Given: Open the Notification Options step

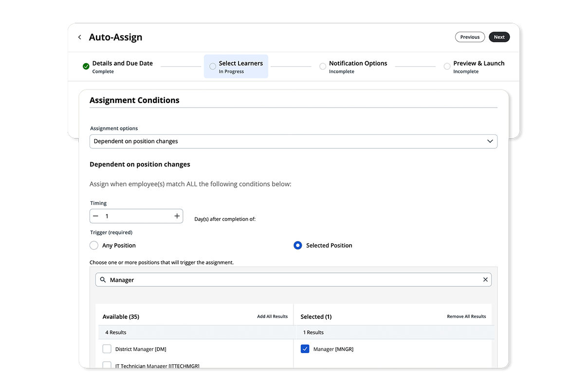Looking at the screenshot, I should (353, 67).
